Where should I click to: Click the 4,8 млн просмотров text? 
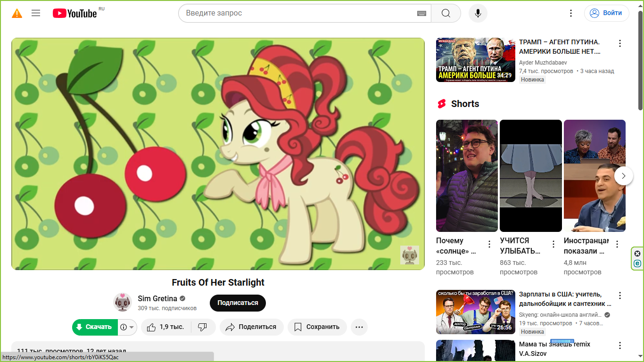point(583,267)
